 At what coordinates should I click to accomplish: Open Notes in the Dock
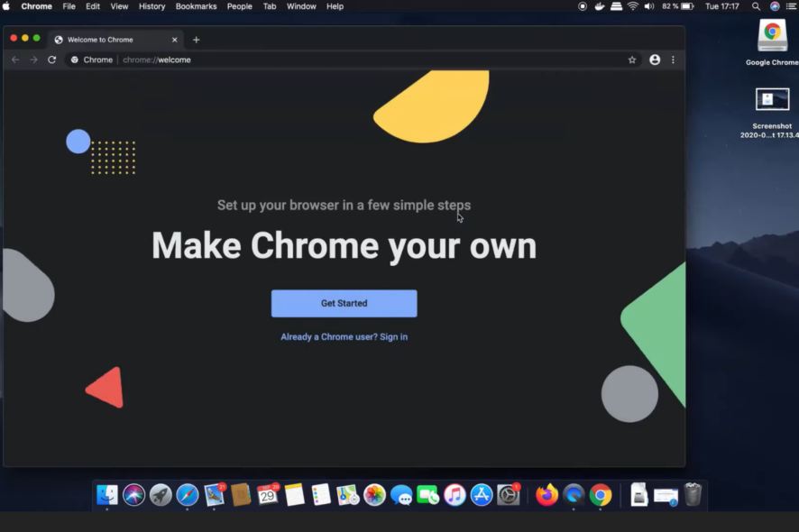point(294,495)
